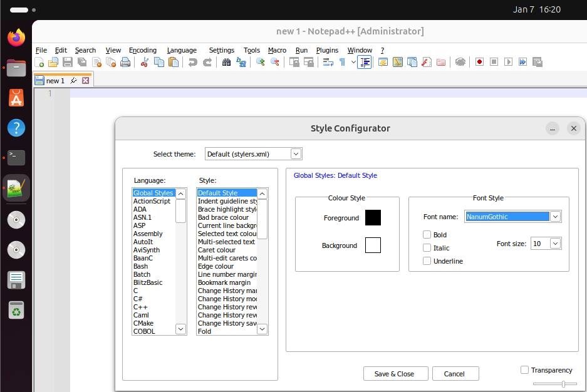
Task: Select C++ in the Language list
Action: point(140,307)
